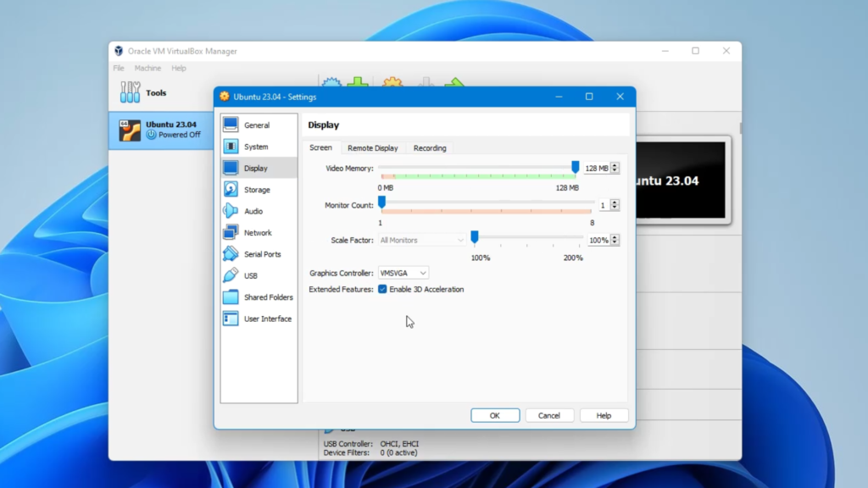
Task: Open the Machine menu in VirtualBox Manager
Action: (147, 68)
